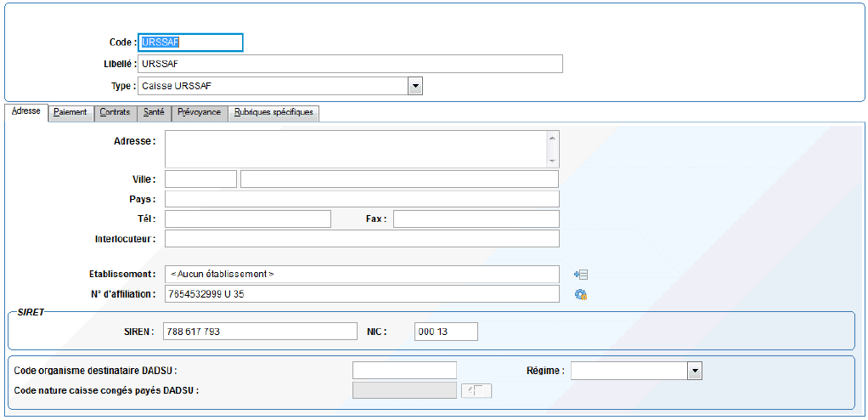The width and height of the screenshot is (868, 420).
Task: Click the N° d'affiliation field
Action: pyautogui.click(x=362, y=294)
